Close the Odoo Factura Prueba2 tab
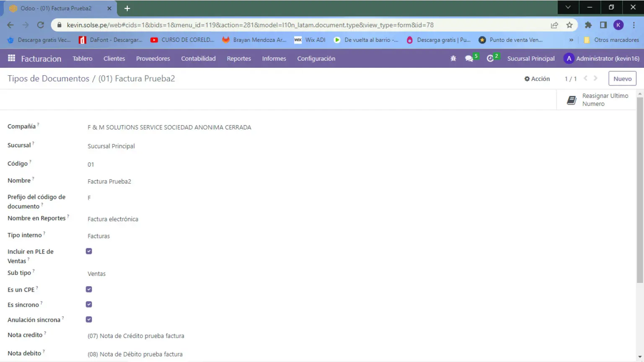Viewport: 644px width, 362px height. (109, 8)
